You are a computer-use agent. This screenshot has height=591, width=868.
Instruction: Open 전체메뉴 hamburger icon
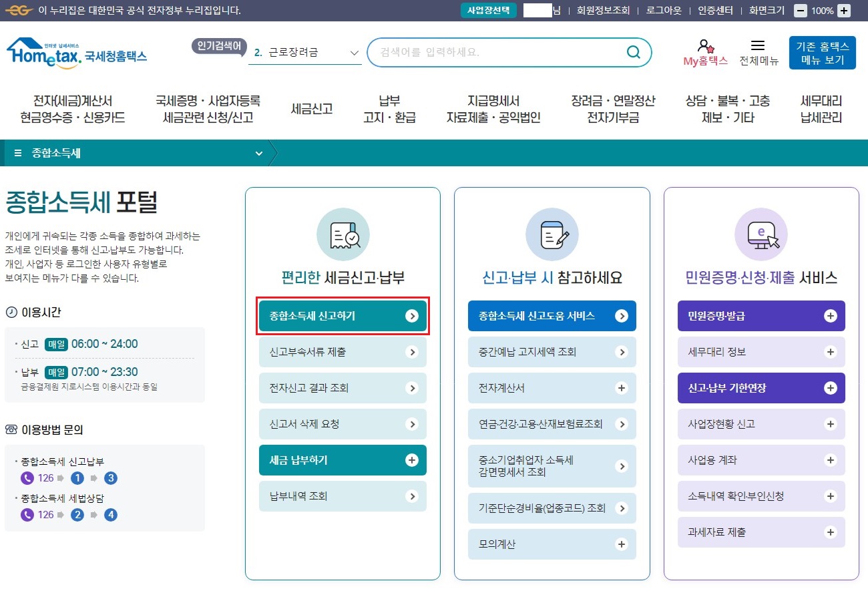click(758, 45)
